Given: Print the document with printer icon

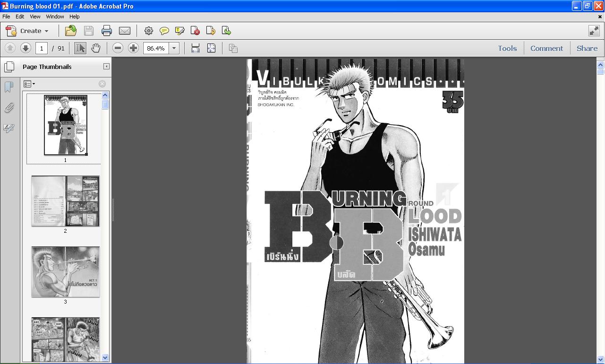Looking at the screenshot, I should (x=107, y=31).
